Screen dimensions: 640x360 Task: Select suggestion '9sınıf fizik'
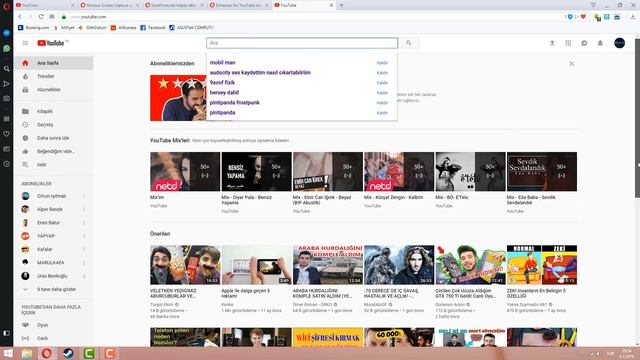coord(222,82)
